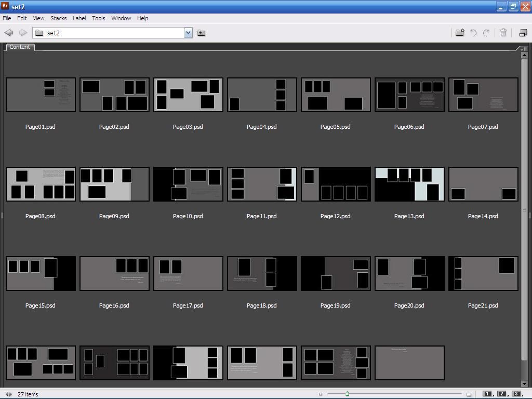This screenshot has width=532, height=399.
Task: Click the set2 path input field
Action: [113, 33]
